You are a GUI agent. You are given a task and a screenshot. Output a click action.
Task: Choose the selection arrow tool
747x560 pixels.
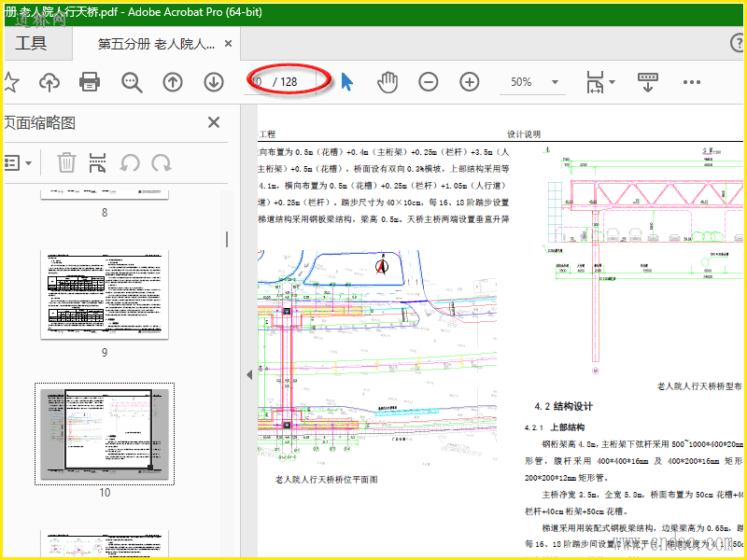pos(346,82)
